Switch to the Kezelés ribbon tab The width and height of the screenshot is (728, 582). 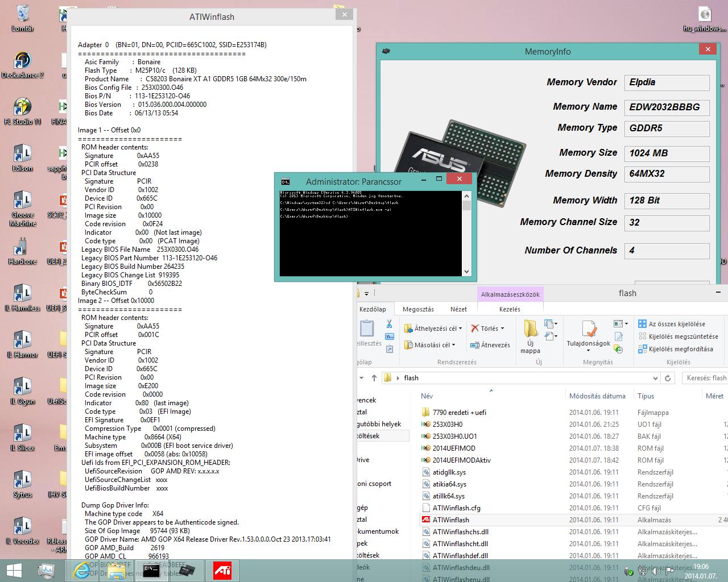pyautogui.click(x=510, y=309)
